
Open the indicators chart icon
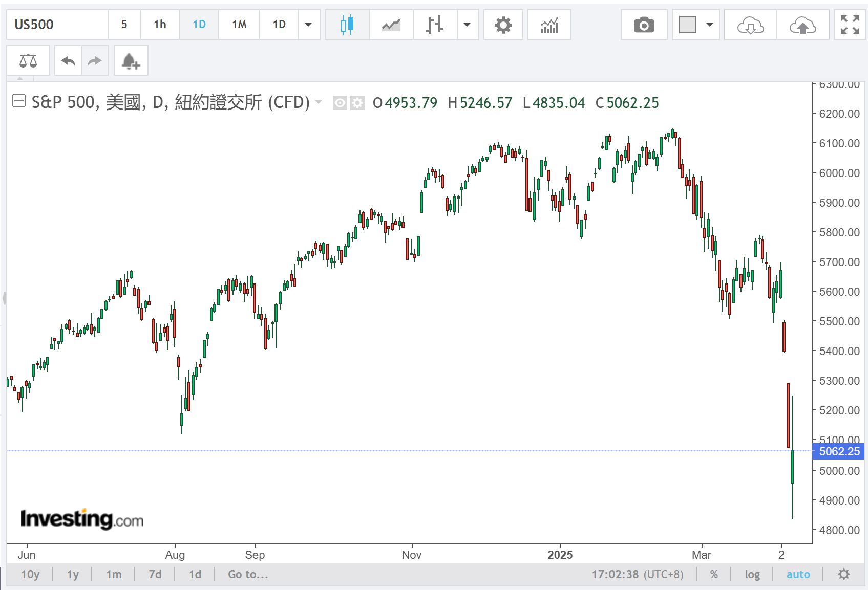(x=549, y=25)
